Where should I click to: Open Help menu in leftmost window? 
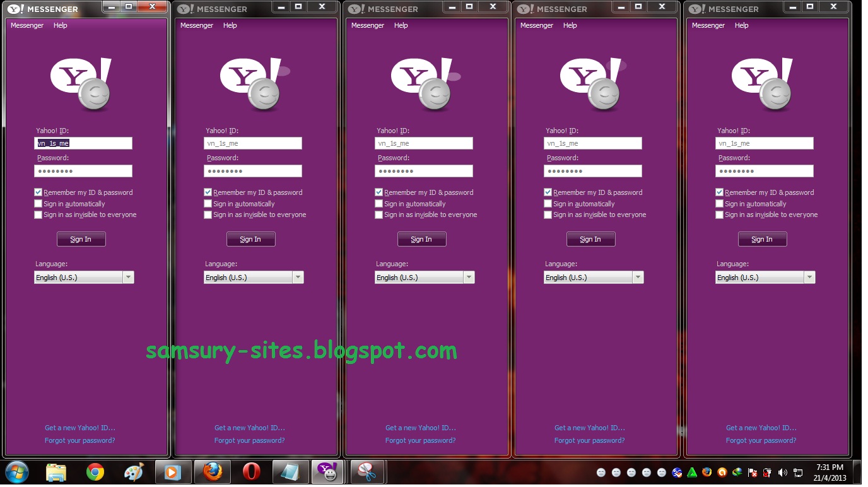[x=61, y=25]
